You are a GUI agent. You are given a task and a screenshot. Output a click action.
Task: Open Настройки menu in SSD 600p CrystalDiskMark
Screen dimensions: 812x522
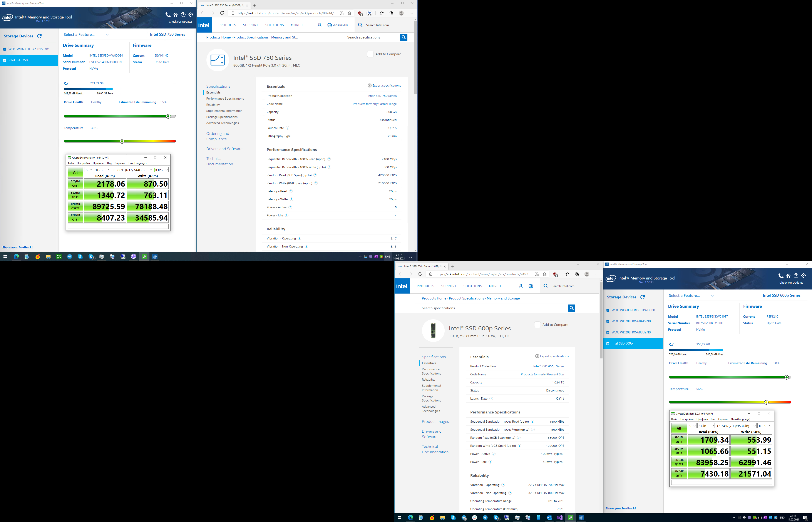pos(687,419)
